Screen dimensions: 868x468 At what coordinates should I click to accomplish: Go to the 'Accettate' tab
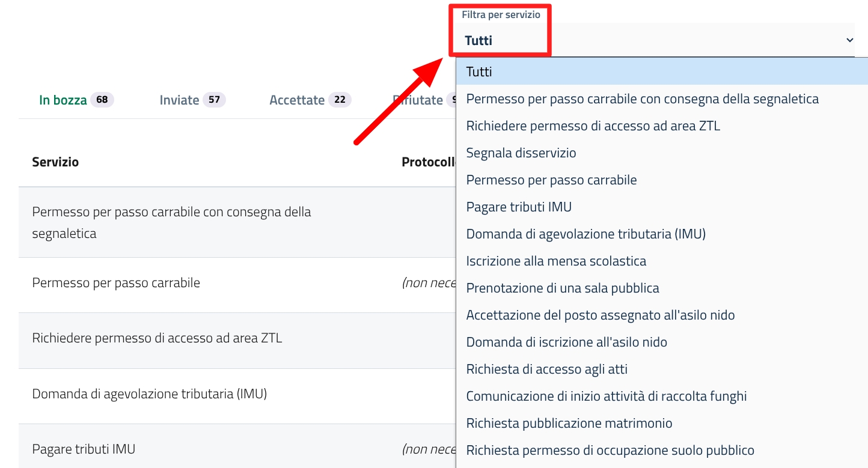pos(297,100)
